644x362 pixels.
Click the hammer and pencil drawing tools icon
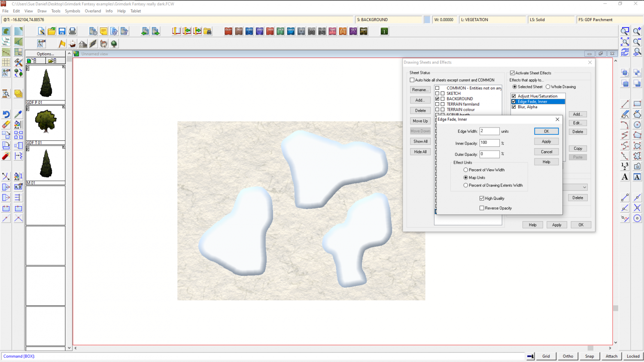(x=18, y=62)
